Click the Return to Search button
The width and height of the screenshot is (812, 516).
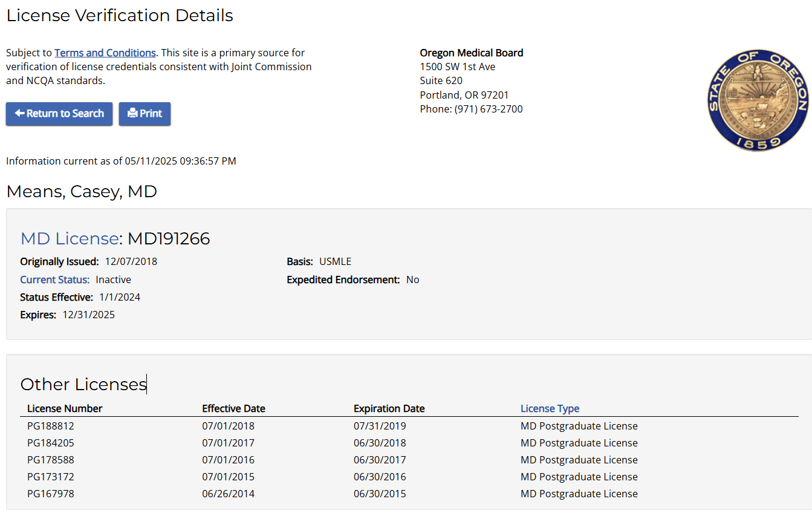click(59, 114)
